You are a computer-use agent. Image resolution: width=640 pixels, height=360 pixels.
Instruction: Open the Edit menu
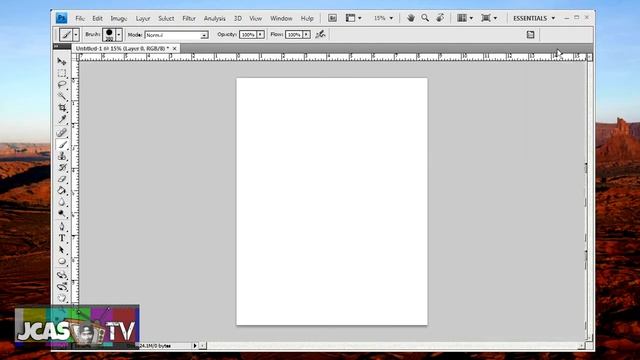coord(97,18)
